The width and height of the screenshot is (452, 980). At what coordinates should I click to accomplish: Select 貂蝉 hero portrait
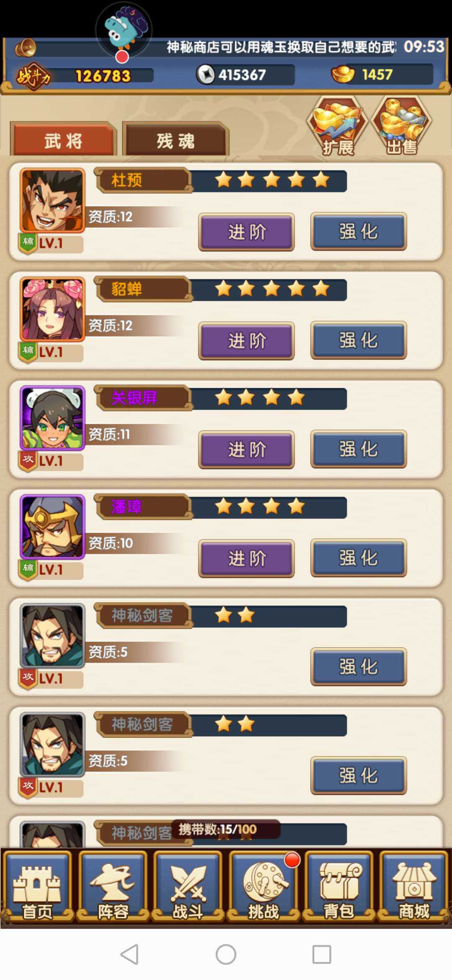tap(52, 309)
